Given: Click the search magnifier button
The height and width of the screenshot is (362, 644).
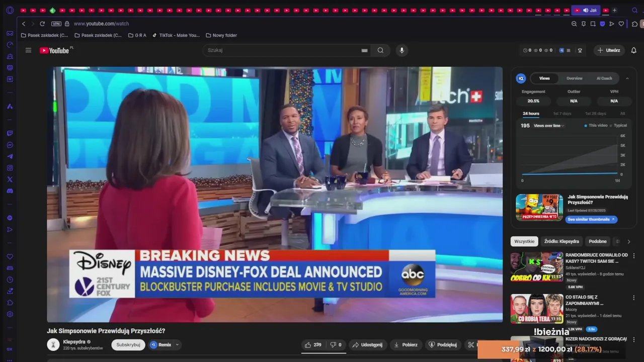Looking at the screenshot, I should [380, 50].
